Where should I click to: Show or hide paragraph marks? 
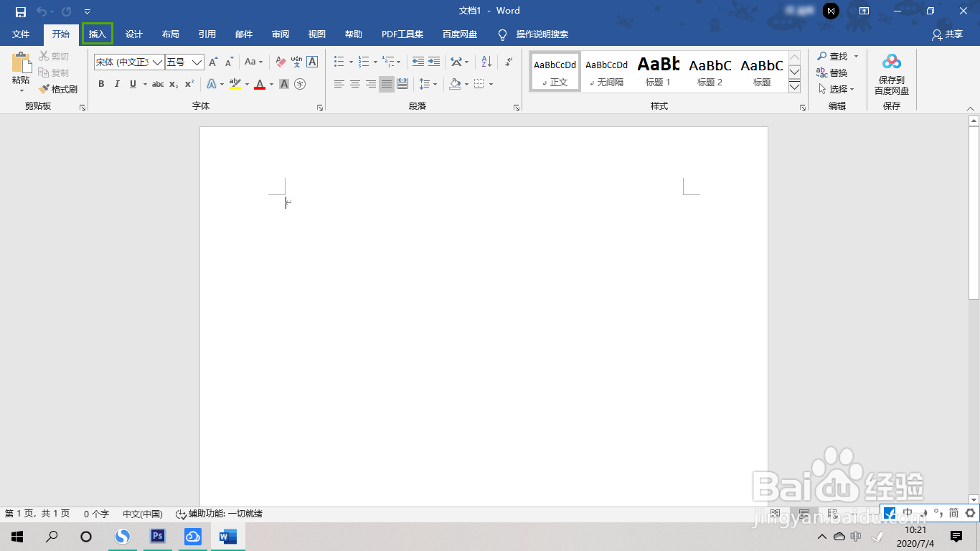tap(509, 62)
